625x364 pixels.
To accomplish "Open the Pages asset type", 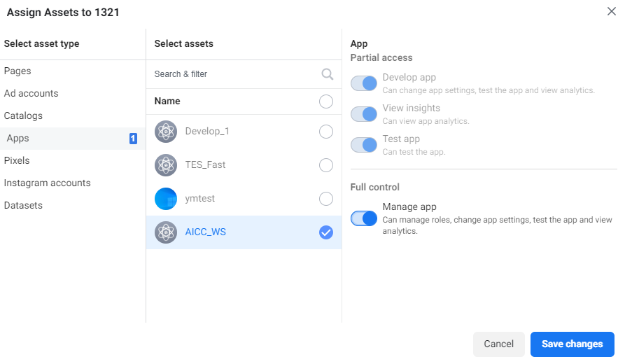I will pos(17,71).
